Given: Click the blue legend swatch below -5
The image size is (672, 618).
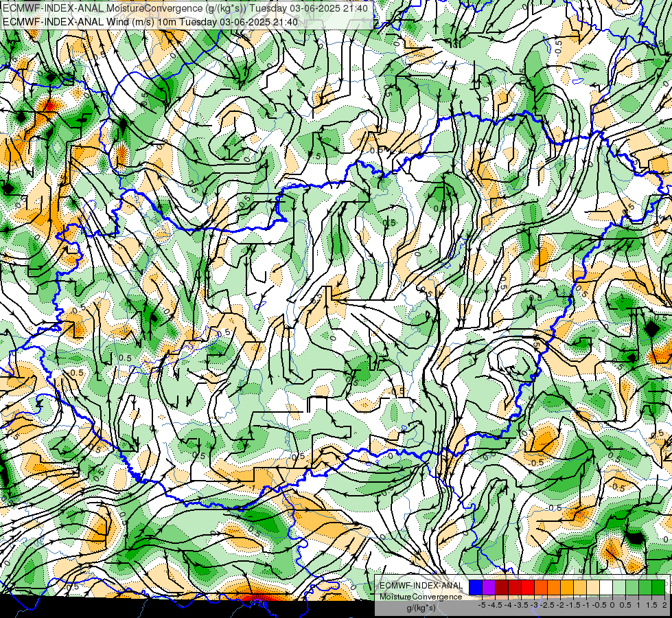Looking at the screenshot, I should pos(476,588).
